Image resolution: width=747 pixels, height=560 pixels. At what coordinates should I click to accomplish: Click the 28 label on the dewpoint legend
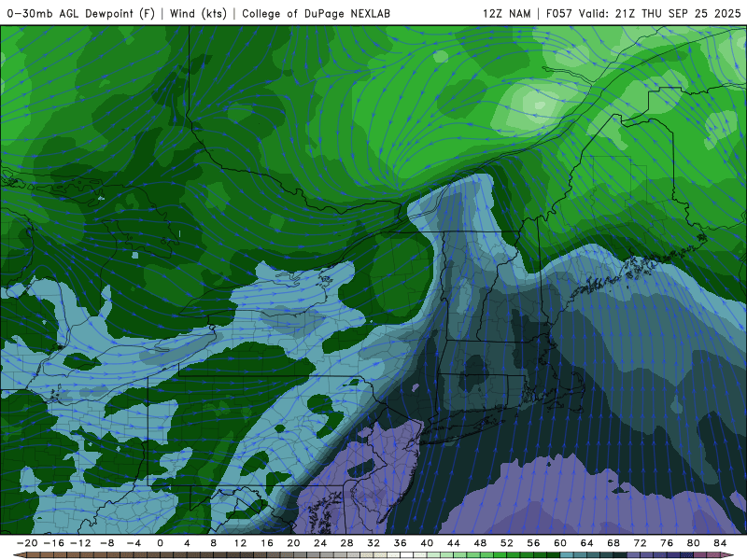coord(346,543)
